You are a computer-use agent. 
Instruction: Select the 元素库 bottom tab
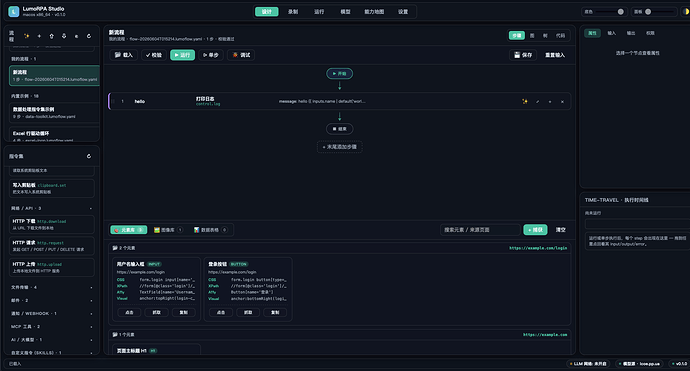point(128,230)
